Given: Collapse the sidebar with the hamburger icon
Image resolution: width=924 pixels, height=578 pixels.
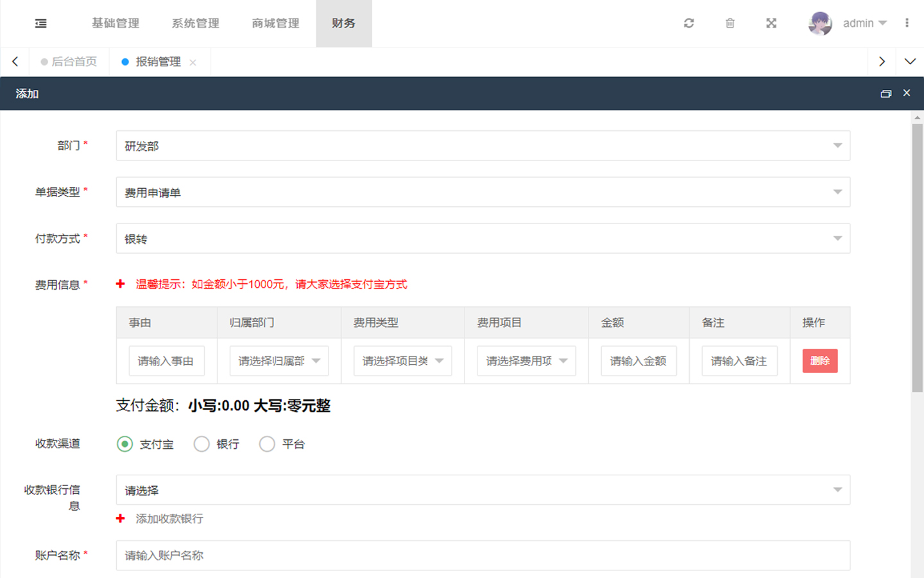Looking at the screenshot, I should coord(40,24).
